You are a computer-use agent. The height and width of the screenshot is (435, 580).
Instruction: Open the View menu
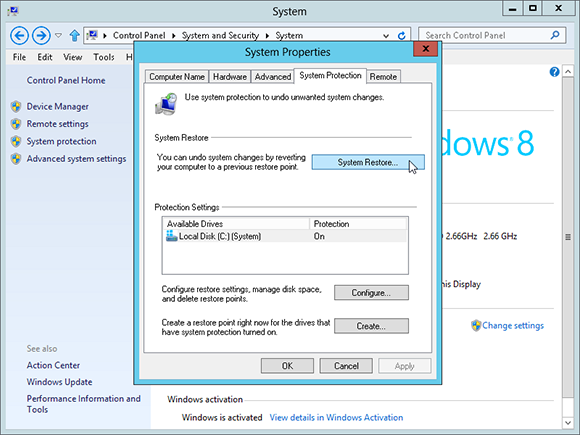(72, 57)
